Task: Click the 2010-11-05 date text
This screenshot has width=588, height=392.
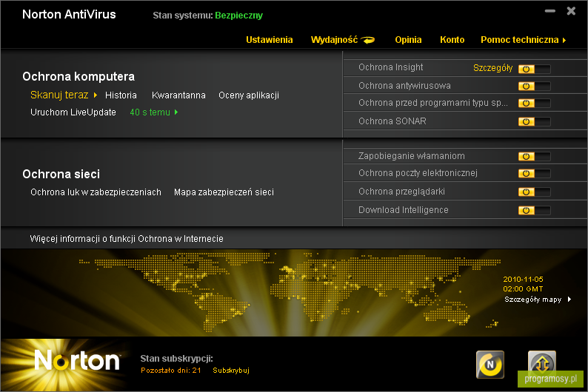Action: [x=523, y=280]
